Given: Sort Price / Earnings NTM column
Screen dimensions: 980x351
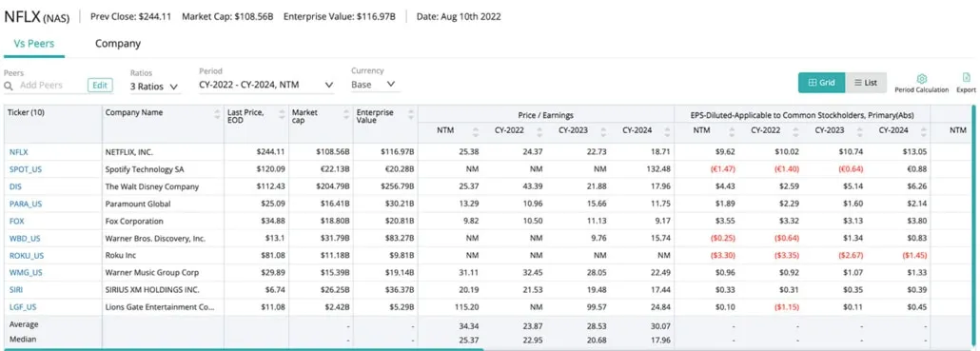Looking at the screenshot, I should pyautogui.click(x=476, y=131).
